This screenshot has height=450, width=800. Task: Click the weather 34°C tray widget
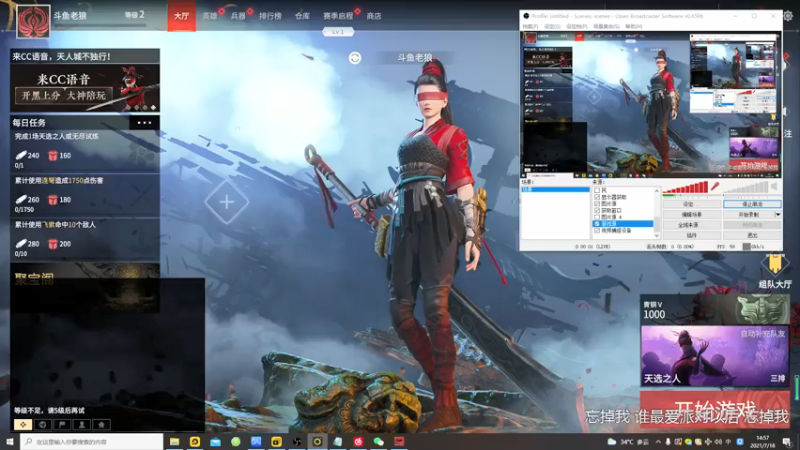point(628,442)
